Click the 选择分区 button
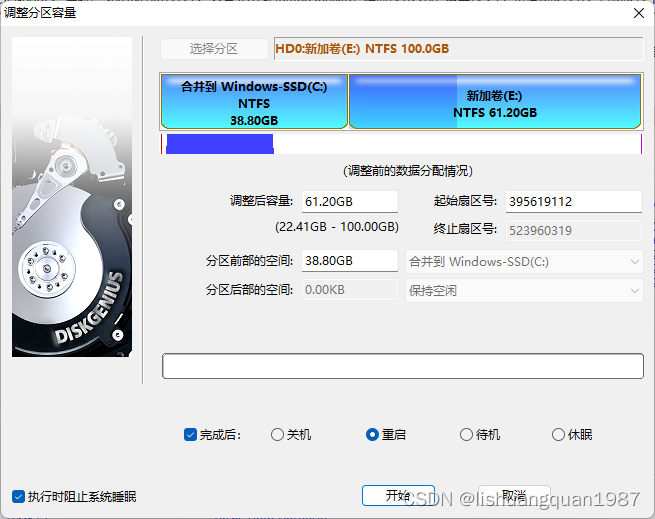Viewport: 655px width, 519px height. pos(214,49)
